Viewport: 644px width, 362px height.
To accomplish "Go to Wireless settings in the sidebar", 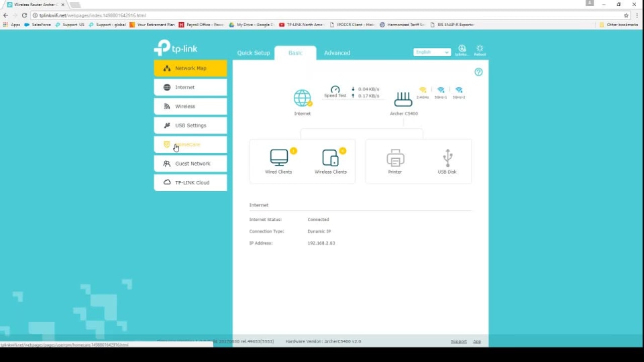I will point(190,107).
